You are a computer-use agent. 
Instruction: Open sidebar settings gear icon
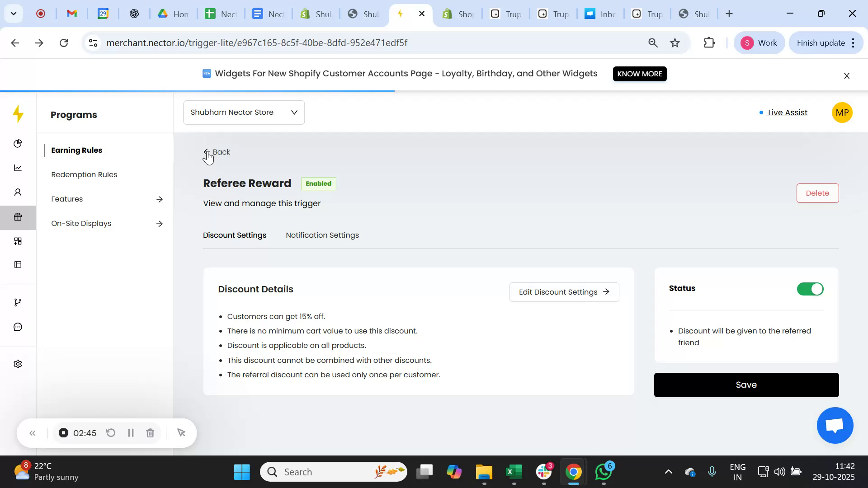tap(18, 364)
